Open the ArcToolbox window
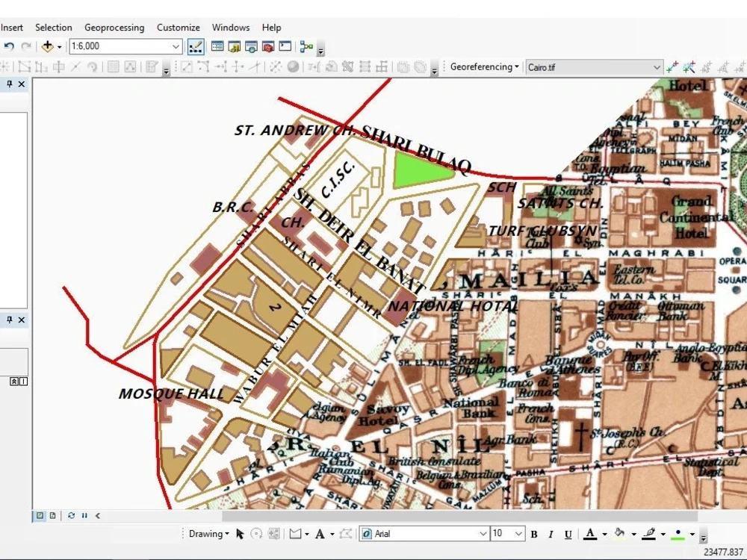Image resolution: width=747 pixels, height=560 pixels. (x=269, y=46)
